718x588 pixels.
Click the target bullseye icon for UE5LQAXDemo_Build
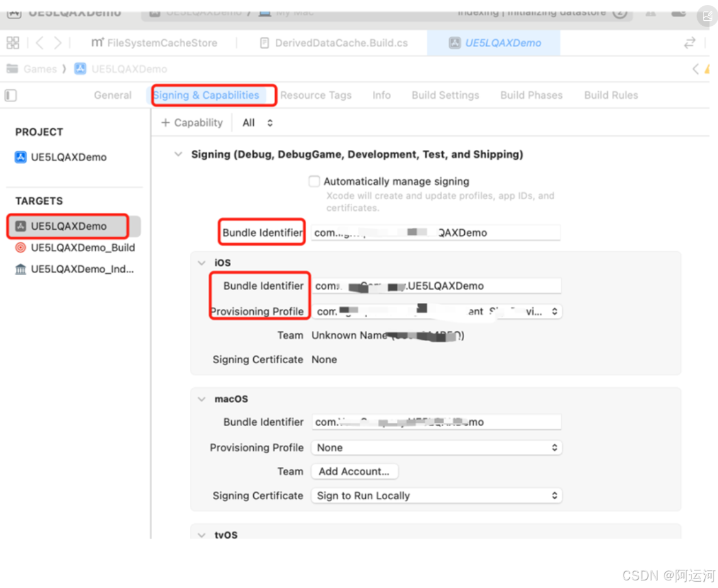click(x=21, y=247)
